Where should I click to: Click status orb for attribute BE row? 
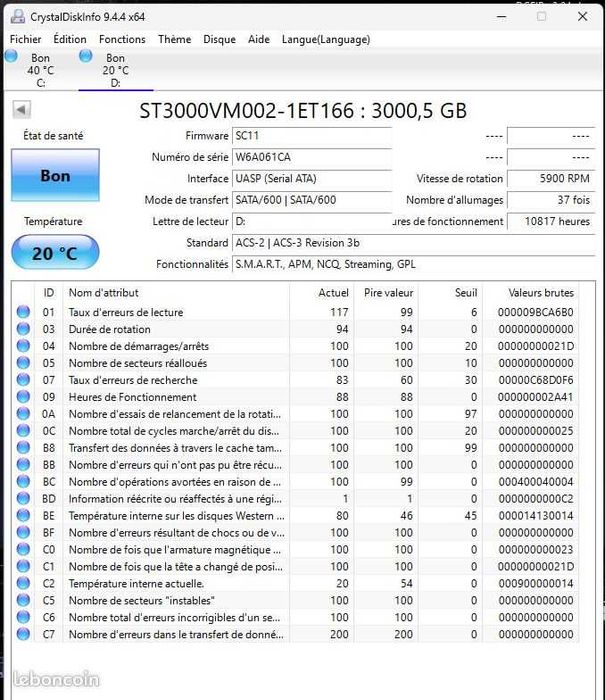point(23,515)
